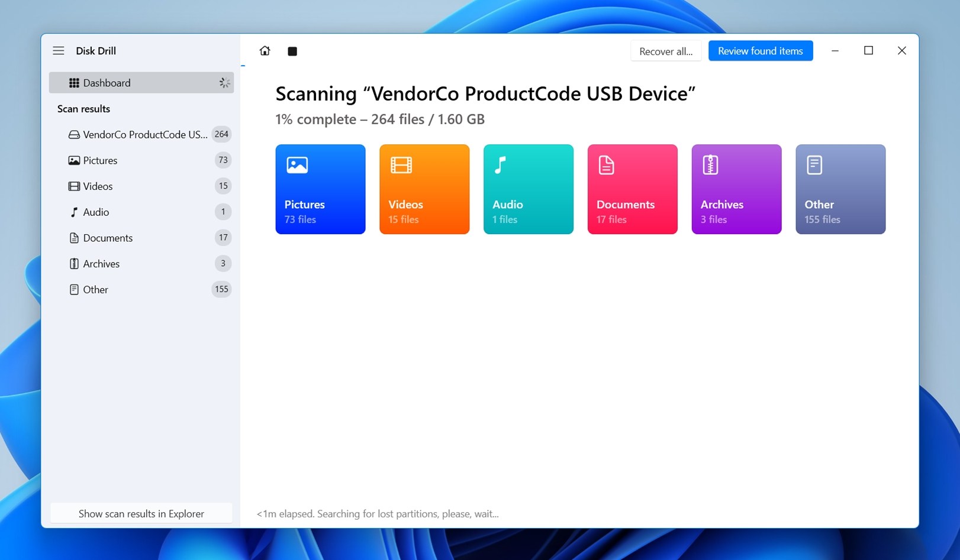Close the Disk Drill window
Screen dimensions: 960x560
click(902, 51)
